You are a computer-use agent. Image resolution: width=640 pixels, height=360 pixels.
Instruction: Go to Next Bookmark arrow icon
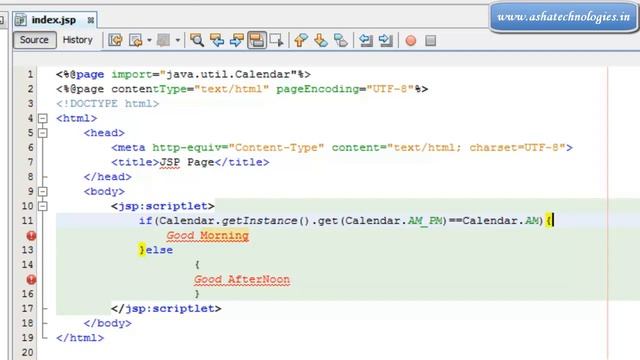321,40
